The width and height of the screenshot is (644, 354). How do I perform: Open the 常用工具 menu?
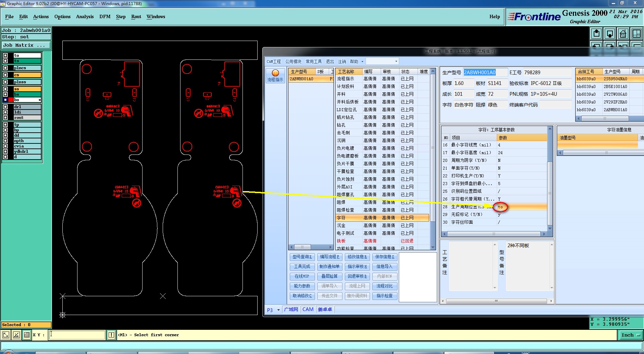point(314,61)
